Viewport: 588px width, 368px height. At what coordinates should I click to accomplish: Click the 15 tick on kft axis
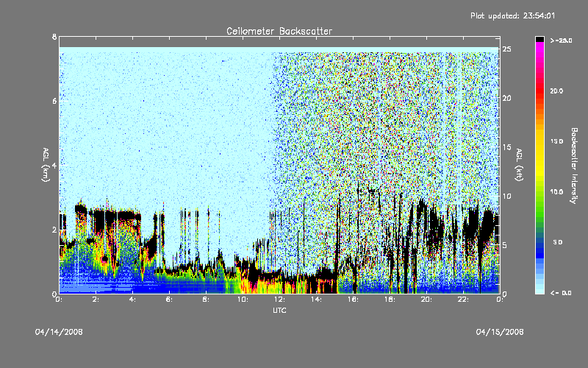pos(506,147)
